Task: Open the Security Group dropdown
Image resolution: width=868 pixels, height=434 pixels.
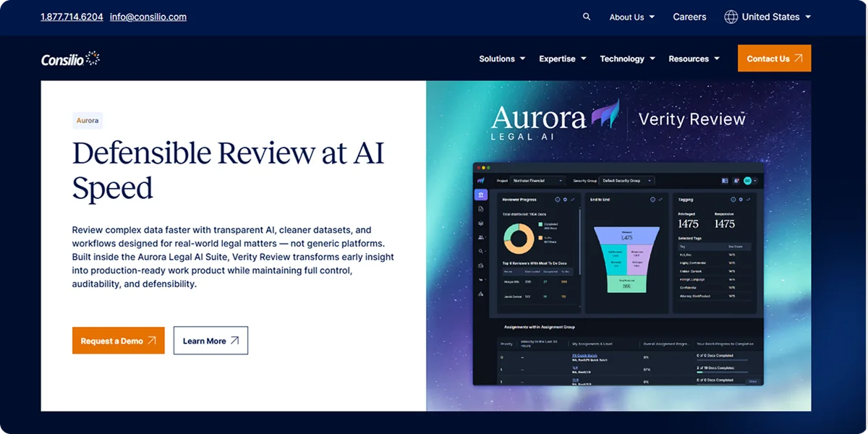Action: pyautogui.click(x=627, y=180)
